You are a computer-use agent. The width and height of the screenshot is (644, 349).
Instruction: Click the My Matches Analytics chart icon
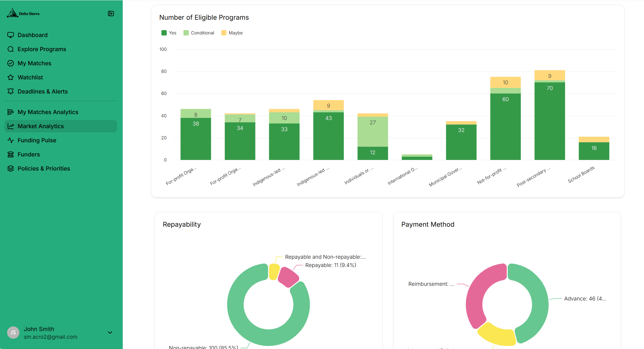tap(11, 112)
